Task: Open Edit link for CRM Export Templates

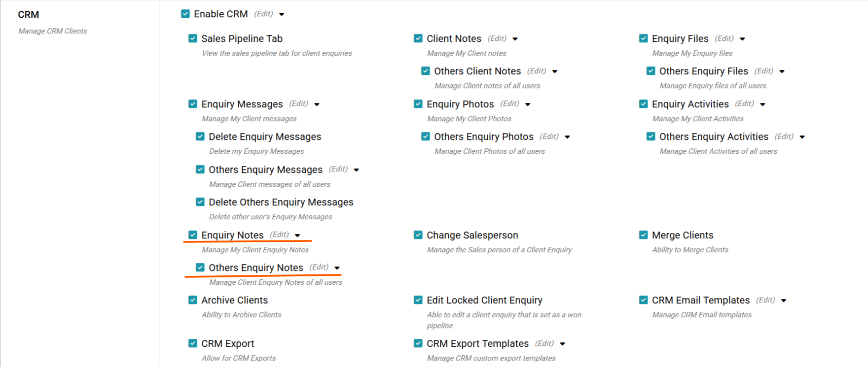Action: (x=544, y=343)
